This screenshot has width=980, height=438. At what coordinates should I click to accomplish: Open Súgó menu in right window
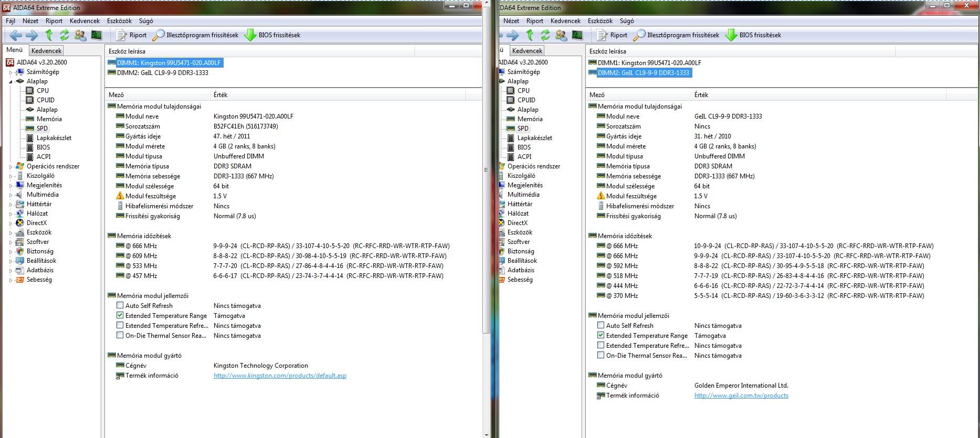tap(627, 21)
